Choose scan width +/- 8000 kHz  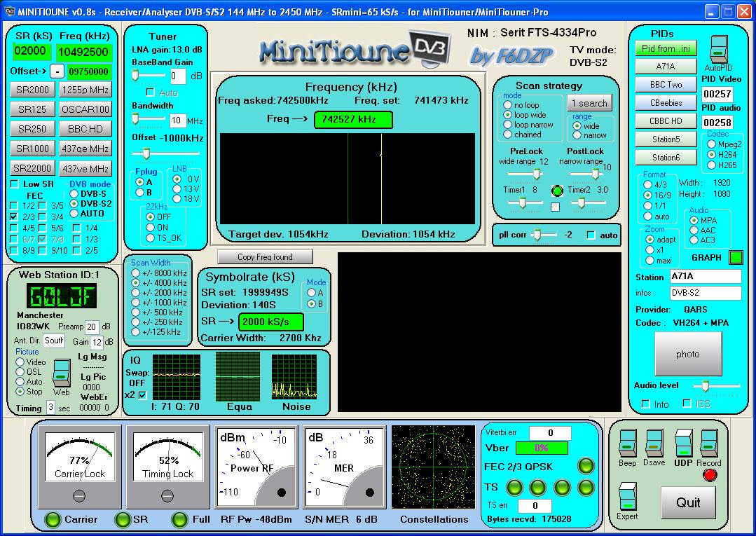pyautogui.click(x=135, y=273)
